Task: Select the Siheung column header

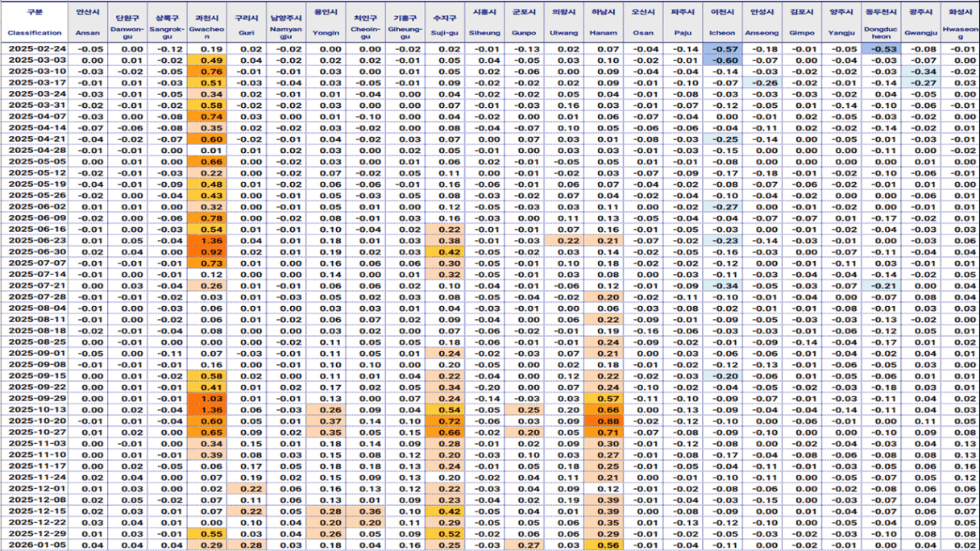Action: [x=485, y=23]
